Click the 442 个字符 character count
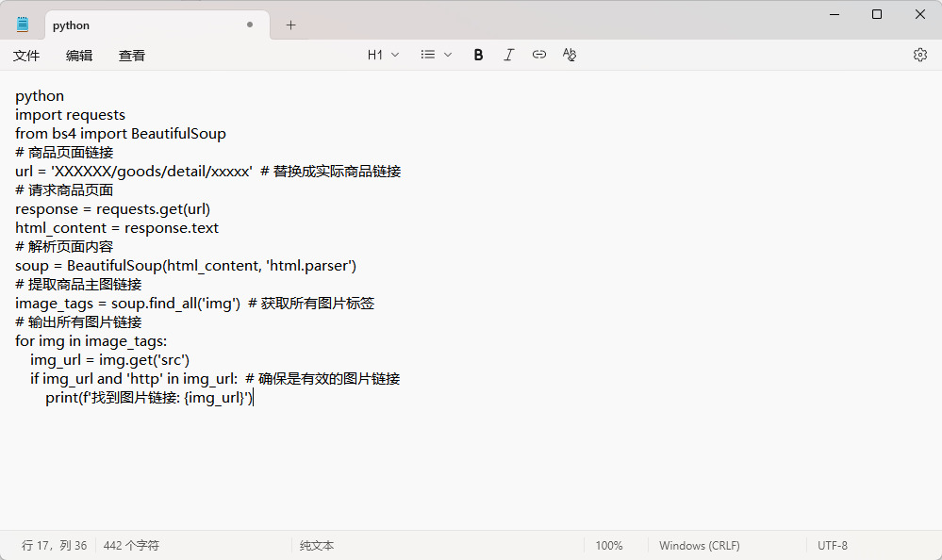Screen dimensions: 942x560 tap(131, 546)
